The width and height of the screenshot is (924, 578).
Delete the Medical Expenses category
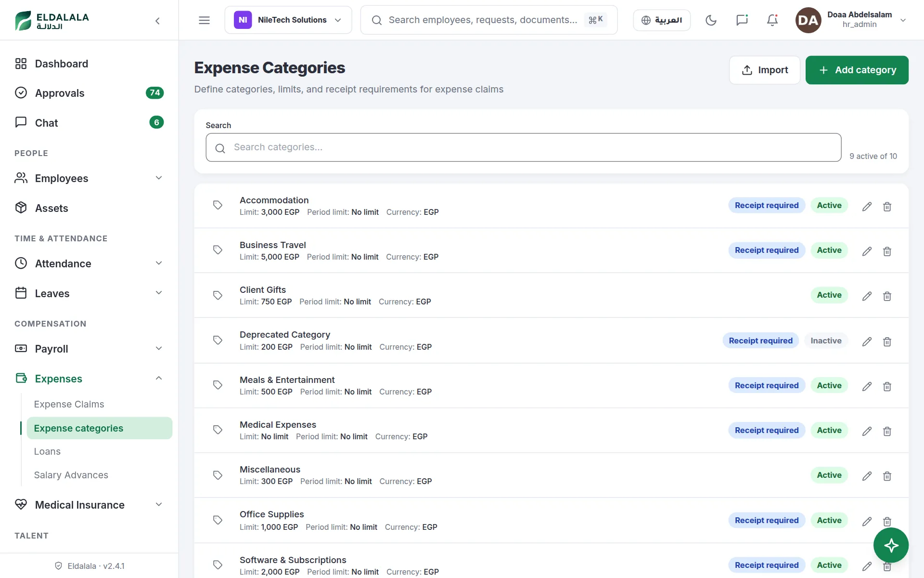[x=887, y=431]
